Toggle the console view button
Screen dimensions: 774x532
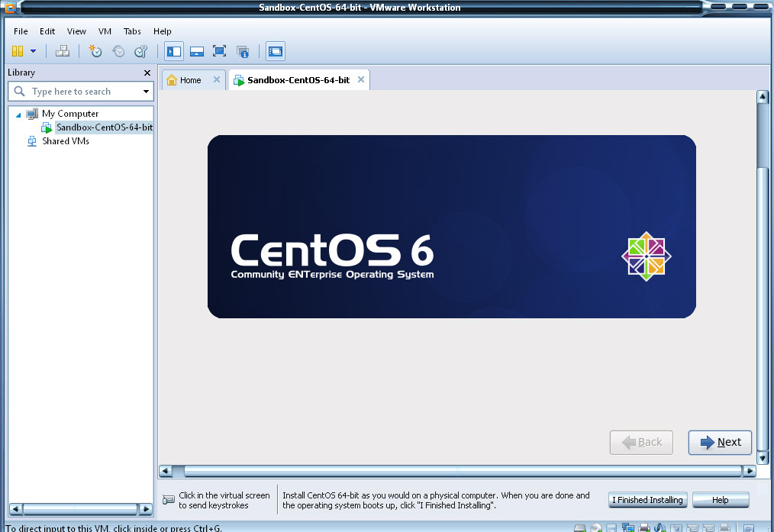tap(276, 51)
